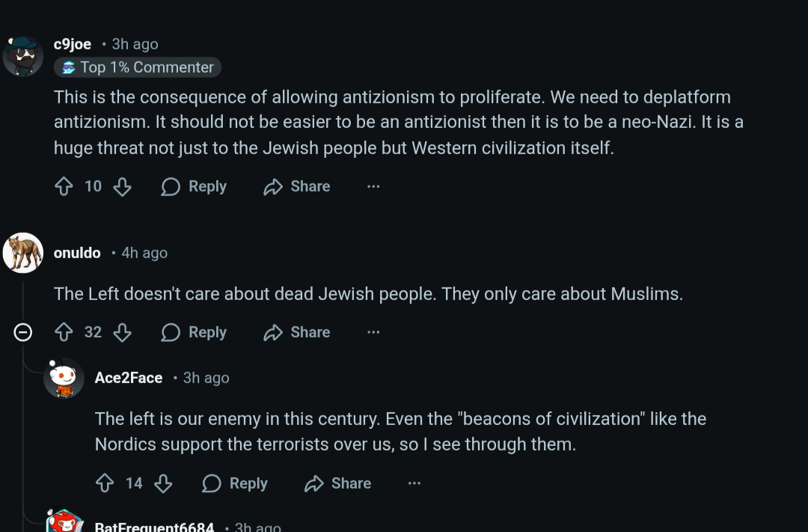Click onuldo's avatar picture
The height and width of the screenshot is (532, 808).
pyautogui.click(x=23, y=253)
